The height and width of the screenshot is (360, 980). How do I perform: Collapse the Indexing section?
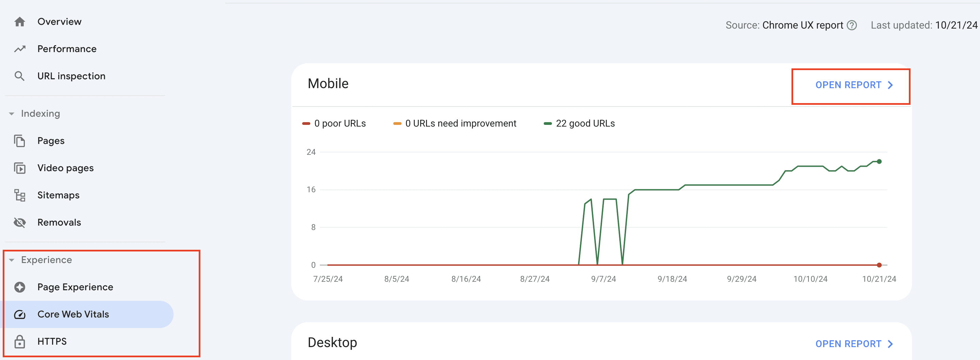click(x=12, y=113)
